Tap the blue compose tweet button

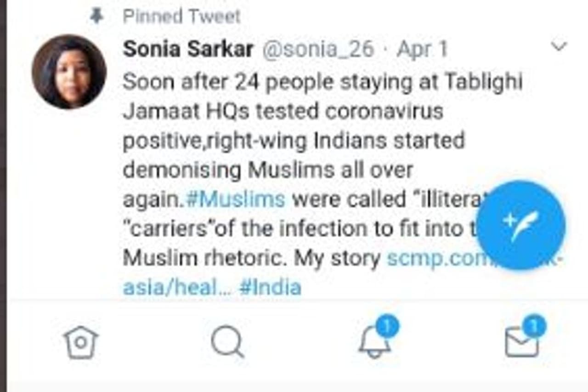(521, 225)
